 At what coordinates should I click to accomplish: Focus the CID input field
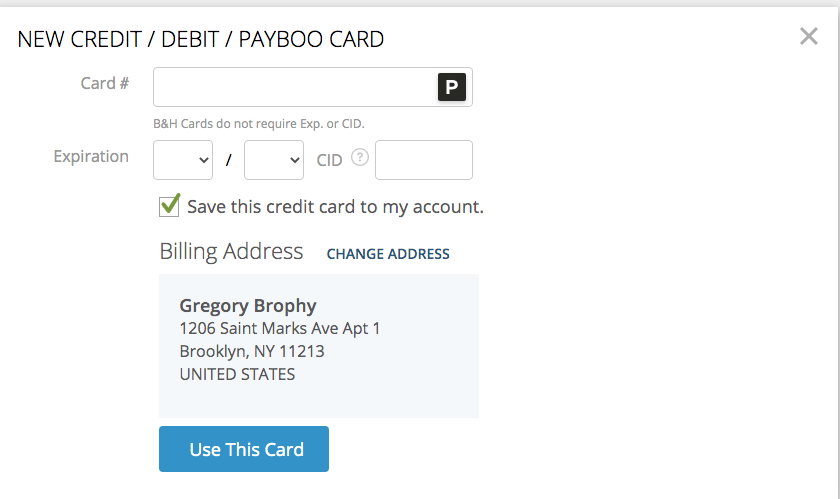coord(424,160)
